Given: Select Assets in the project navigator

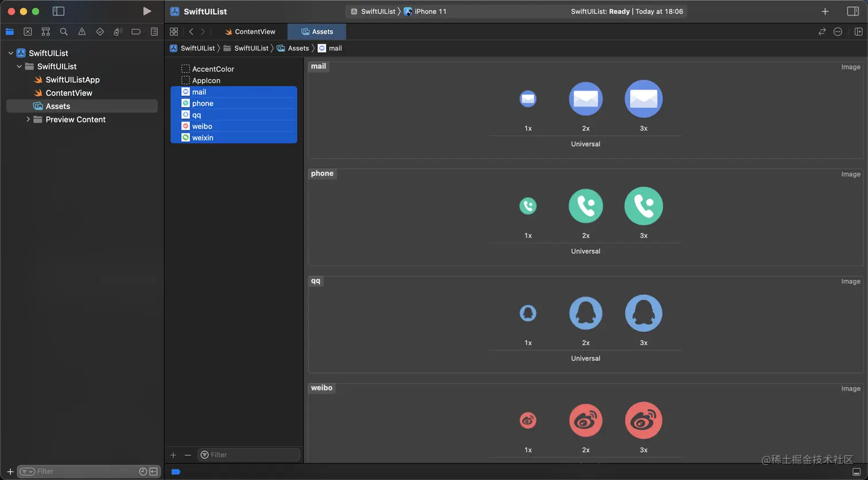Looking at the screenshot, I should point(82,106).
